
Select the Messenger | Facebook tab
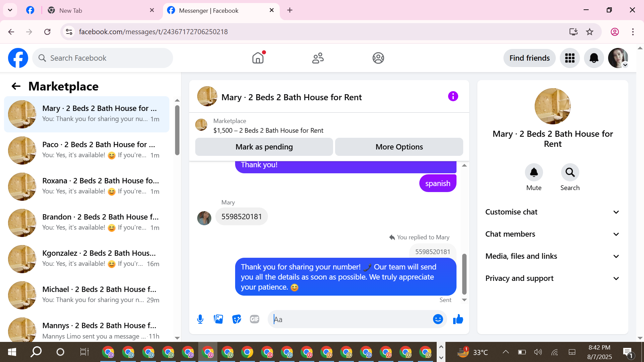[221, 10]
